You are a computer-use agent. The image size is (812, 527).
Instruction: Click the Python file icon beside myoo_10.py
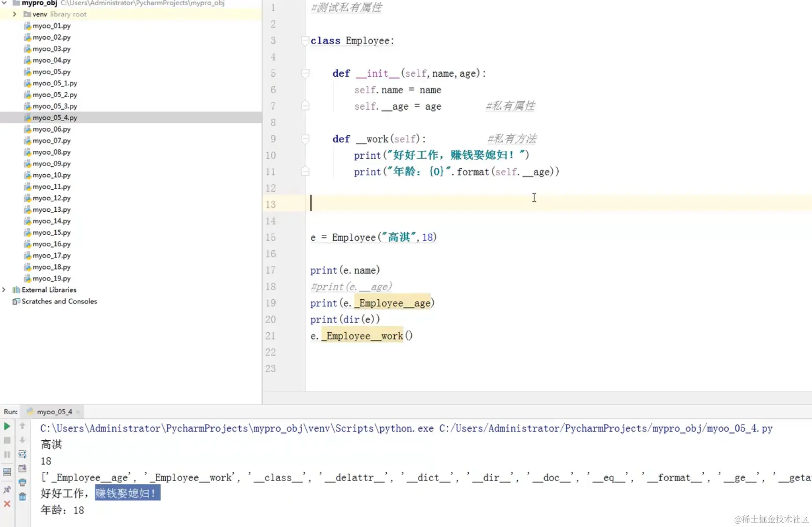click(28, 175)
